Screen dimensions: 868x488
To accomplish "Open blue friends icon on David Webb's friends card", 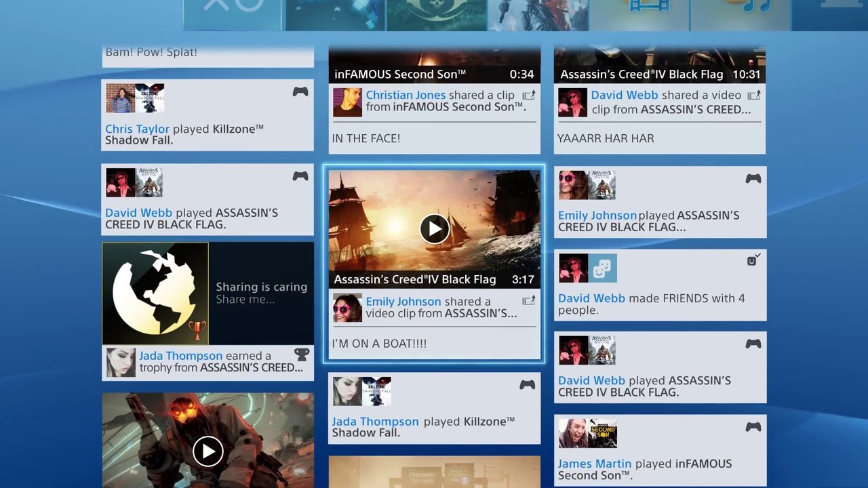I will (x=602, y=268).
